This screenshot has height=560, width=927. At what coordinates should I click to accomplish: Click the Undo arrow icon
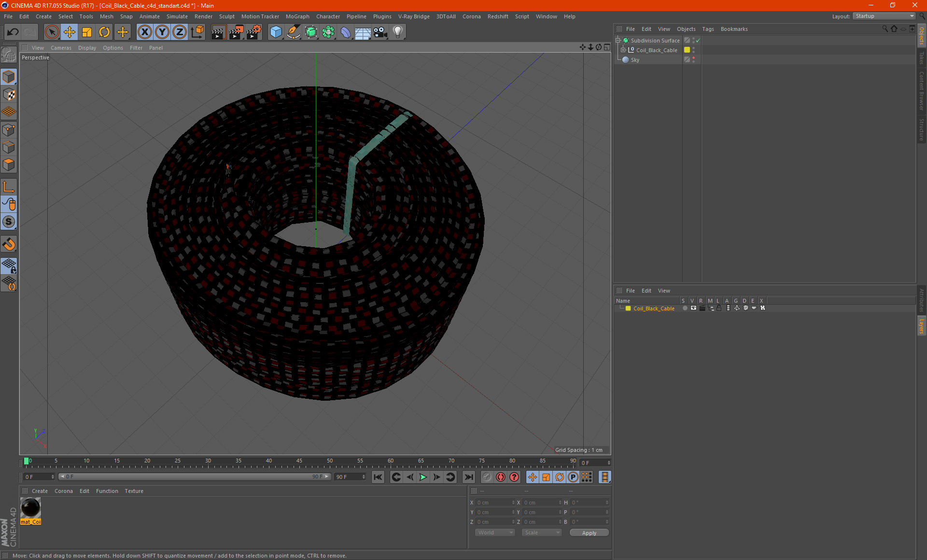(13, 32)
